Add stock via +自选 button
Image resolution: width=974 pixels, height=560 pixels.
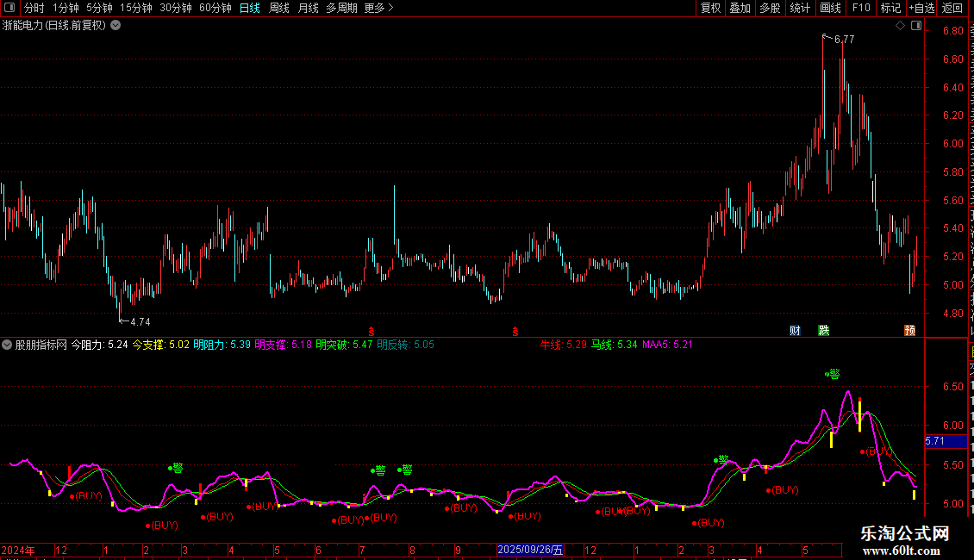coord(921,8)
